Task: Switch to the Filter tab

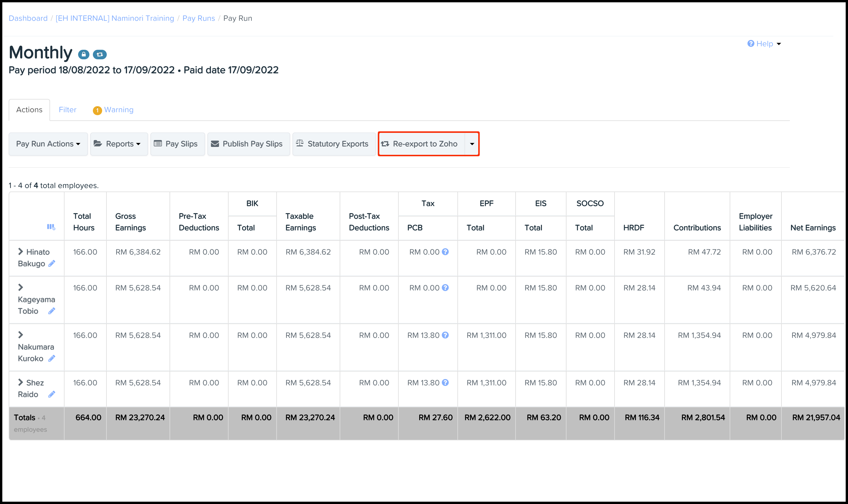Action: (x=67, y=110)
